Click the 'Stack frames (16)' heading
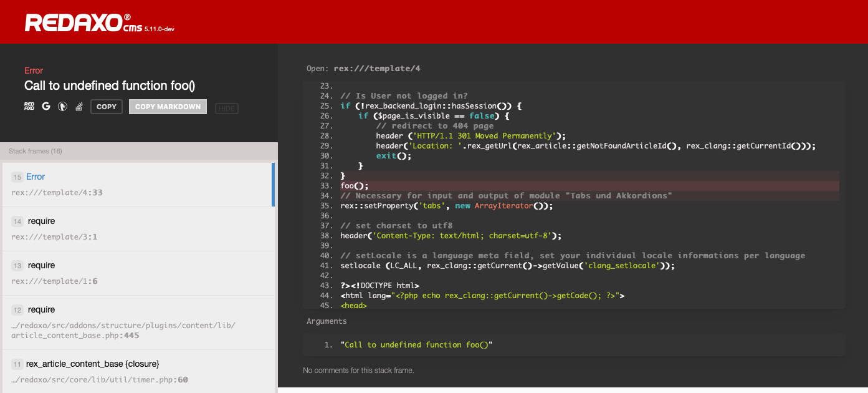Screen dimensions: 868x393 36,151
